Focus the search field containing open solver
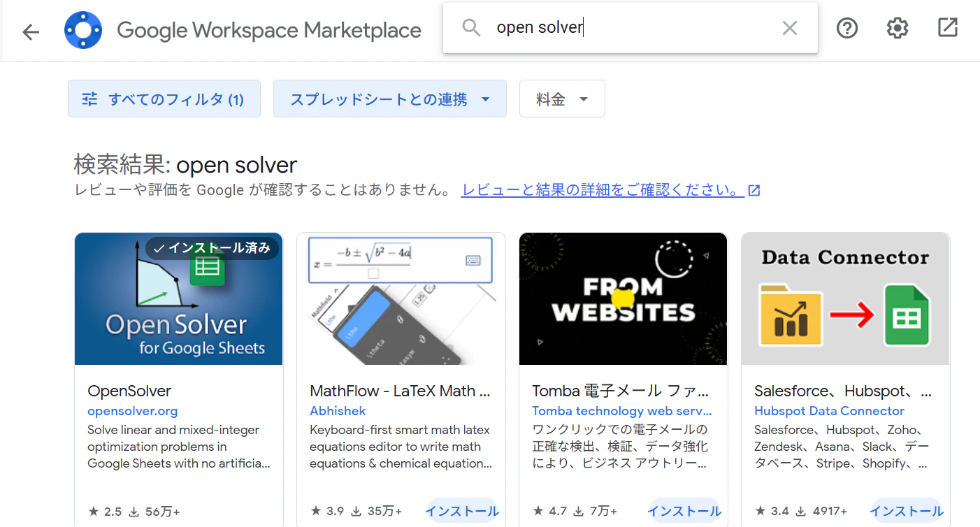The height and width of the screenshot is (527, 980). [x=630, y=28]
